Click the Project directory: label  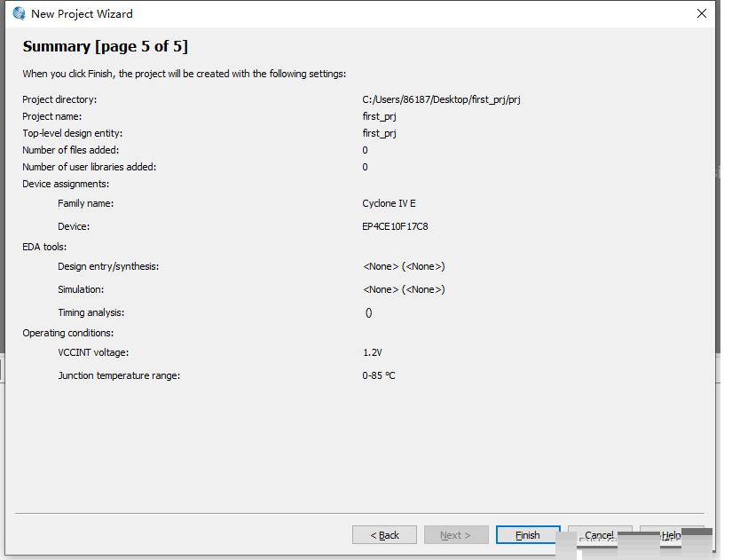pyautogui.click(x=59, y=99)
